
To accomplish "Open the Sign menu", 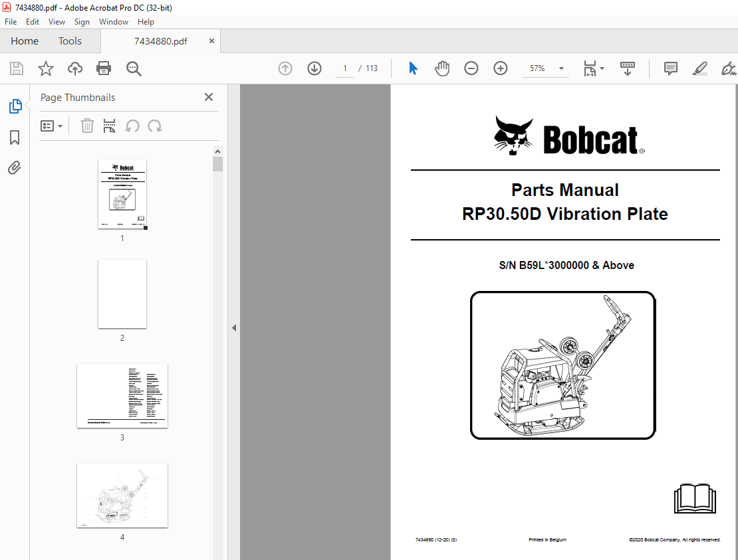I will click(82, 22).
